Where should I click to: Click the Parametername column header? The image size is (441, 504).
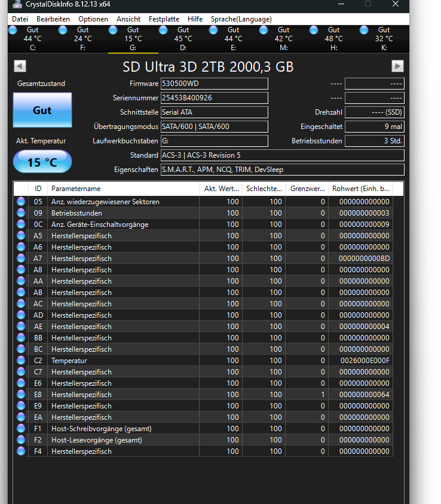click(123, 189)
